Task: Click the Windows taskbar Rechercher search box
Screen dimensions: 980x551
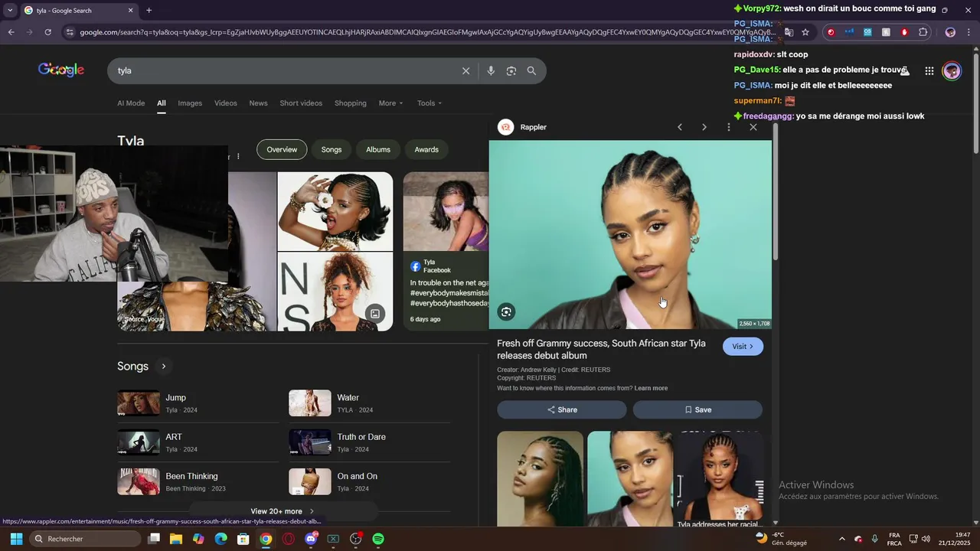Action: click(86, 539)
